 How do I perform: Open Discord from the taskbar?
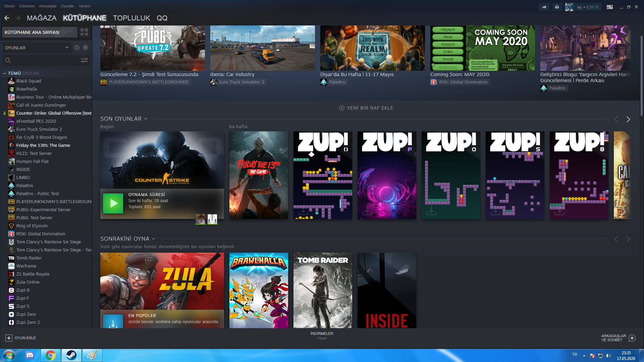click(30, 355)
